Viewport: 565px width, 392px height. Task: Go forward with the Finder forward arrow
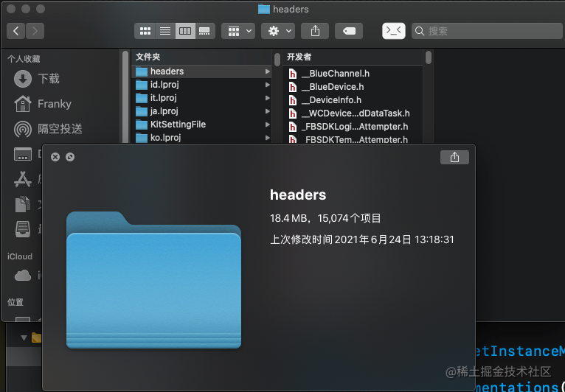(x=35, y=31)
